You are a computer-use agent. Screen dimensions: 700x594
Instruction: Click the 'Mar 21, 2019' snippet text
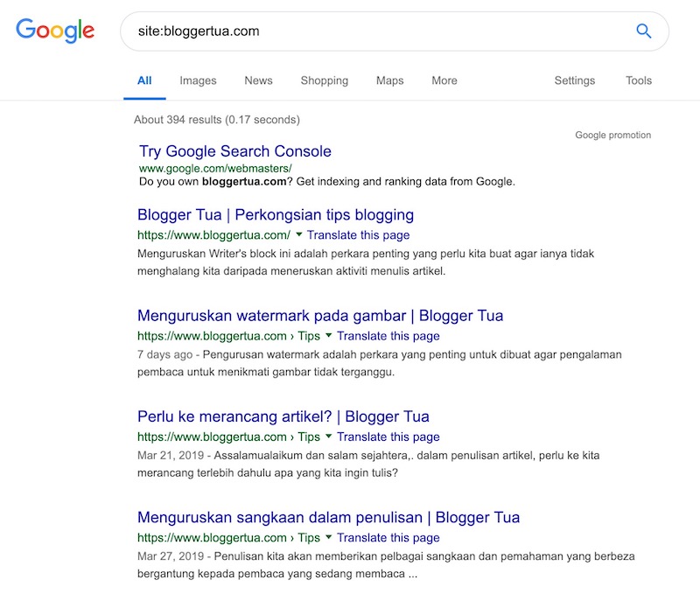coord(171,455)
